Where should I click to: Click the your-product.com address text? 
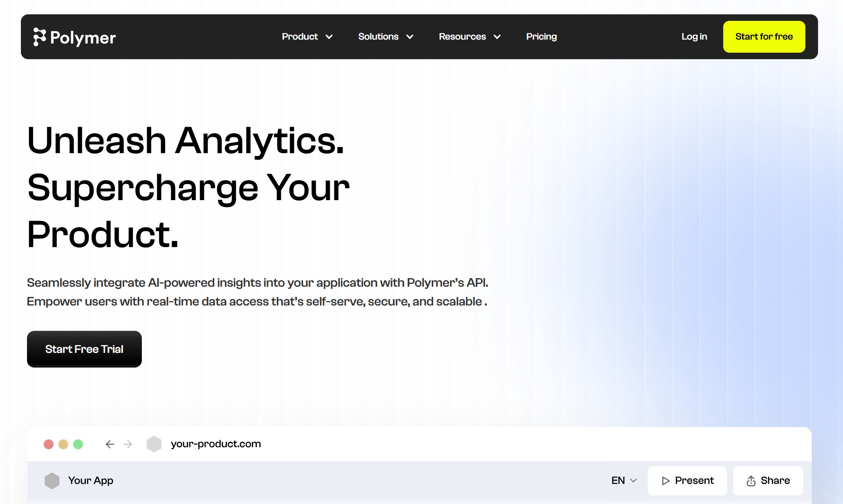tap(216, 444)
